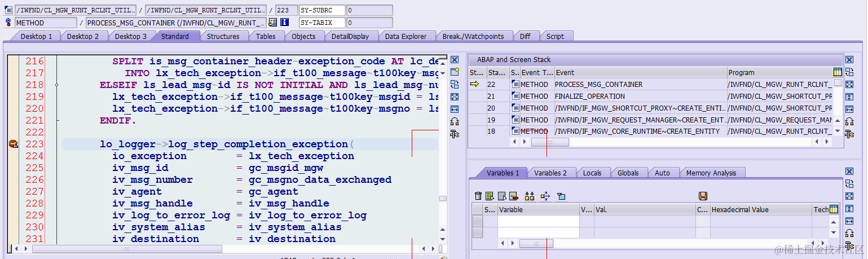Viewport: 868px width, 259px height.
Task: Open the Break./Watchpoints tab
Action: [x=473, y=36]
